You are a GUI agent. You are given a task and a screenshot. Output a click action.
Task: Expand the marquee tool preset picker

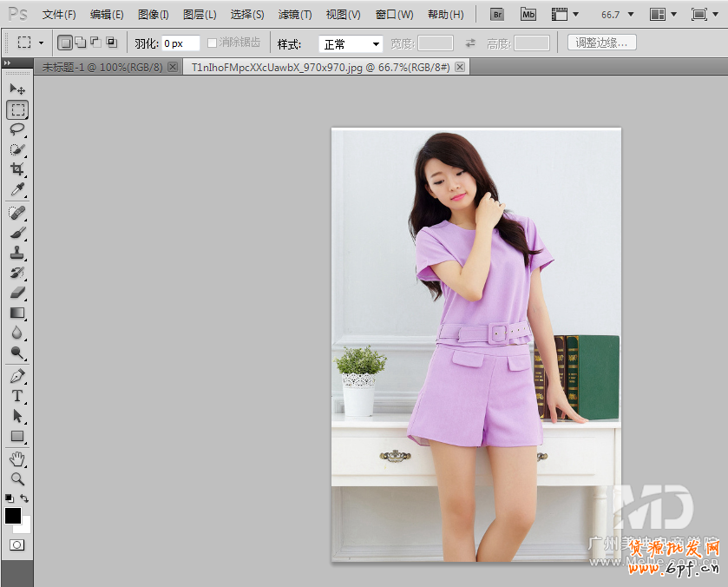[x=41, y=43]
